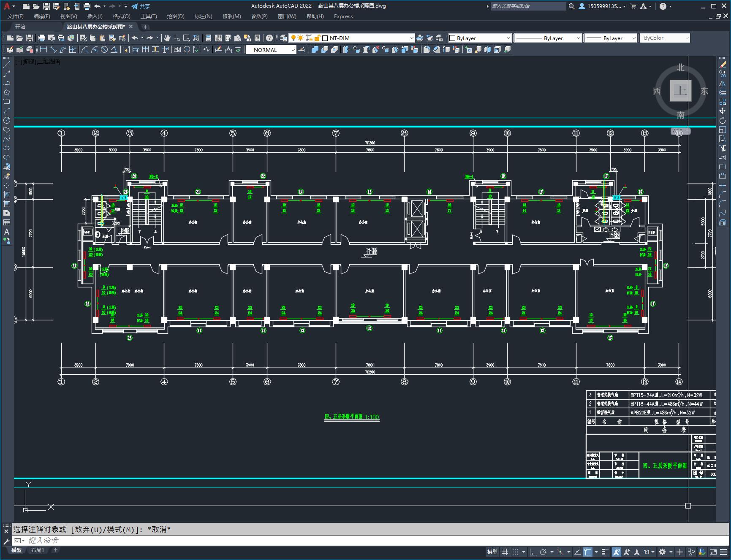The height and width of the screenshot is (560, 731).
Task: Pick the multiline Text tool
Action: click(x=7, y=232)
